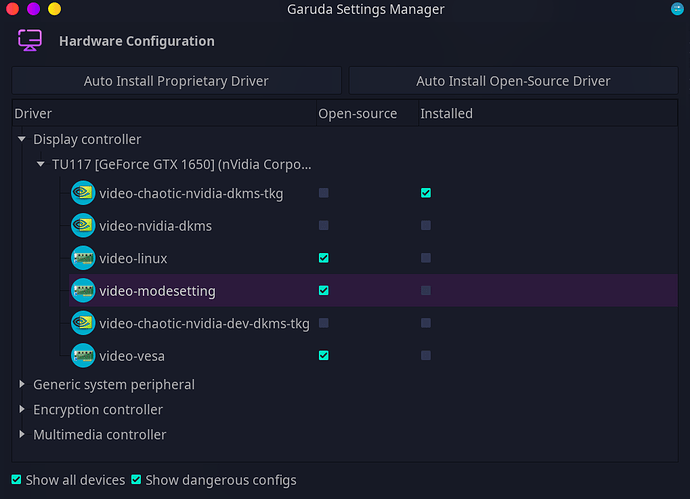The width and height of the screenshot is (690, 499).
Task: Select the video-nvidia-dkms driver name
Action: pos(155,226)
